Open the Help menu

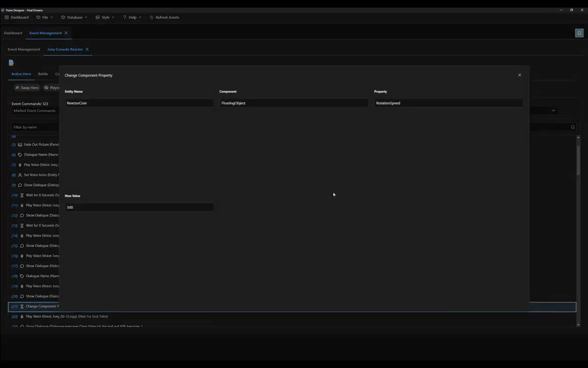pos(132,17)
